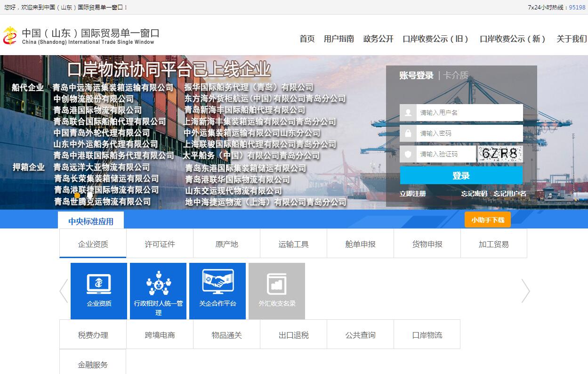Refresh the captcha image 6ZR8
The image size is (588, 374).
click(x=500, y=154)
